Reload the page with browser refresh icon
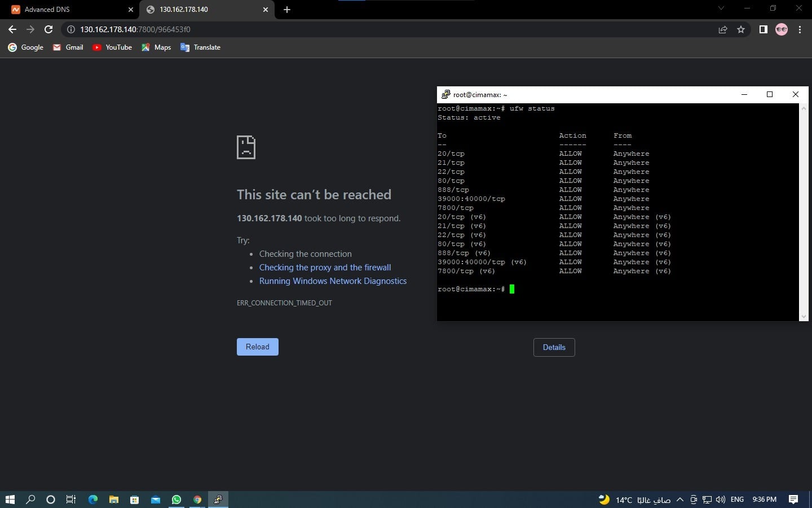 click(x=48, y=29)
